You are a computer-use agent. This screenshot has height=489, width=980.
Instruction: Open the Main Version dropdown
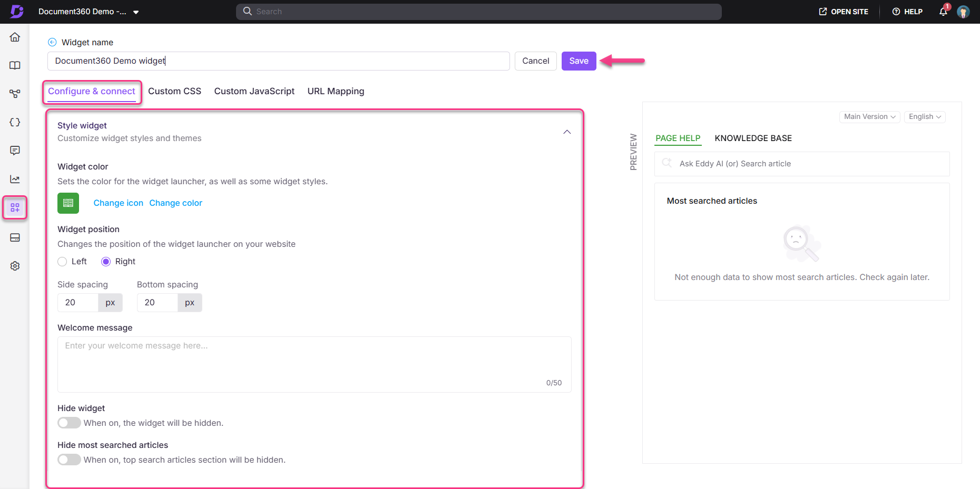[x=869, y=116]
